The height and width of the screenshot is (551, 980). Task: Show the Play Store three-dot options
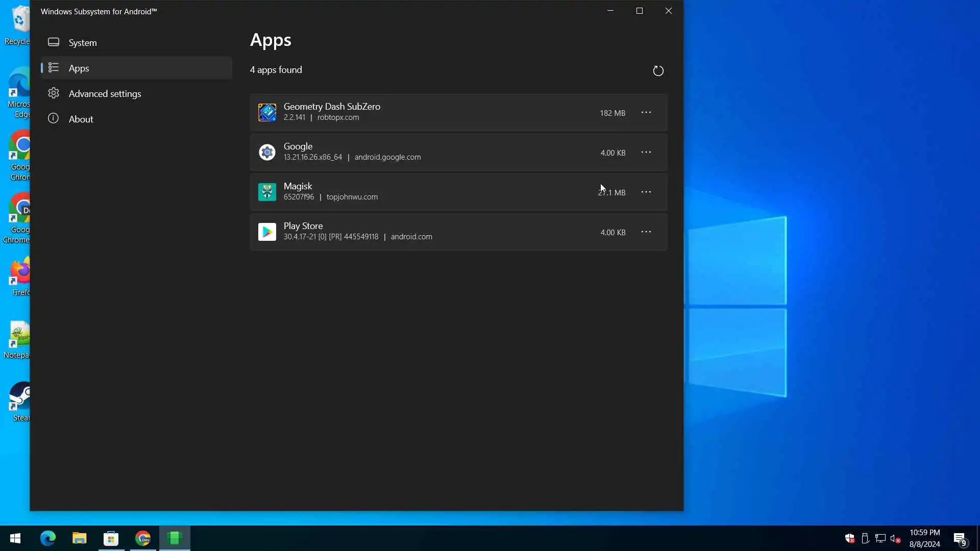(x=646, y=232)
